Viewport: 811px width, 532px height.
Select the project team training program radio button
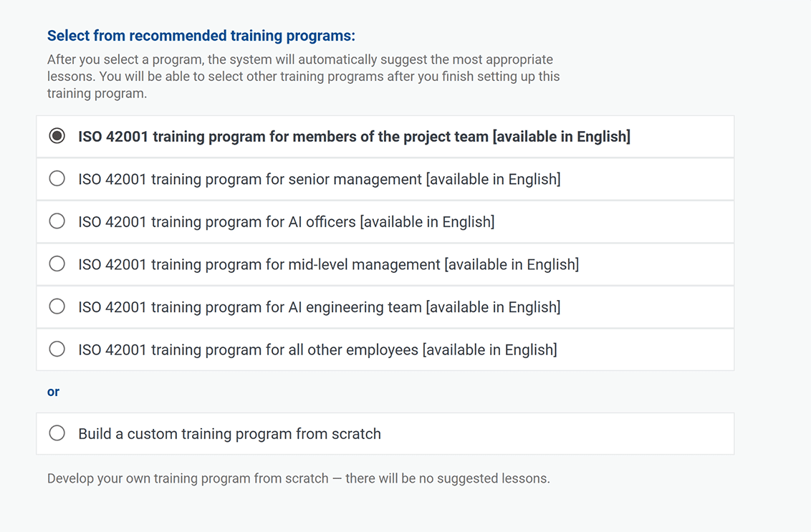tap(57, 136)
